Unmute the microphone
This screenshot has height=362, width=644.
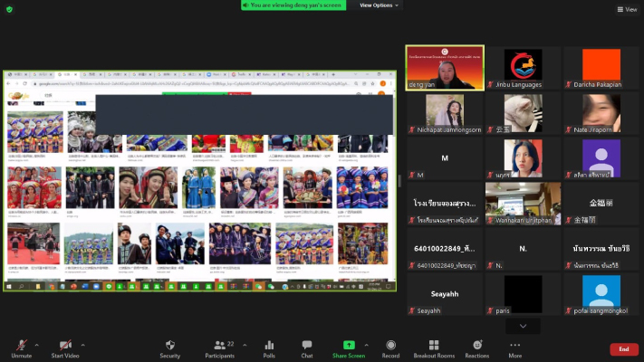(x=22, y=345)
